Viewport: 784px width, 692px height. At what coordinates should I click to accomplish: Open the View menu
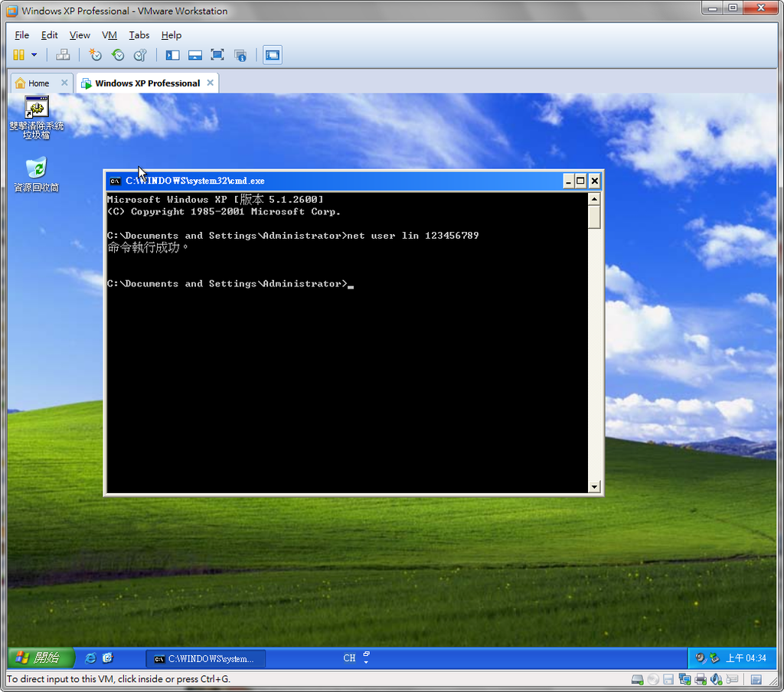point(80,35)
